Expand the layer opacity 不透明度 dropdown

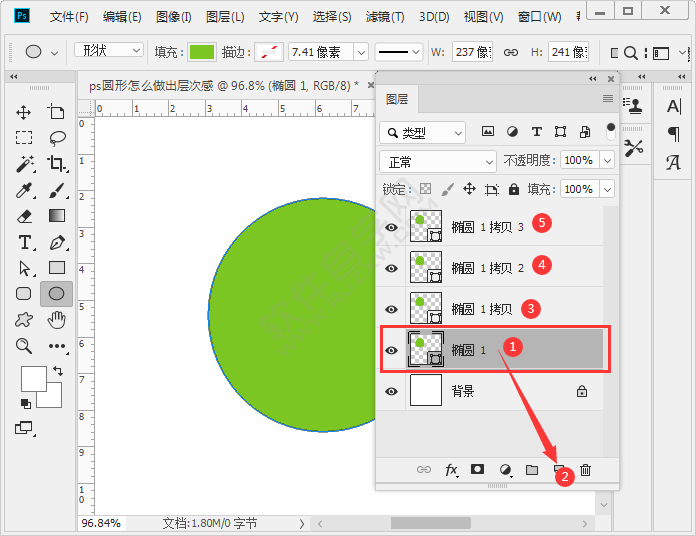(605, 161)
